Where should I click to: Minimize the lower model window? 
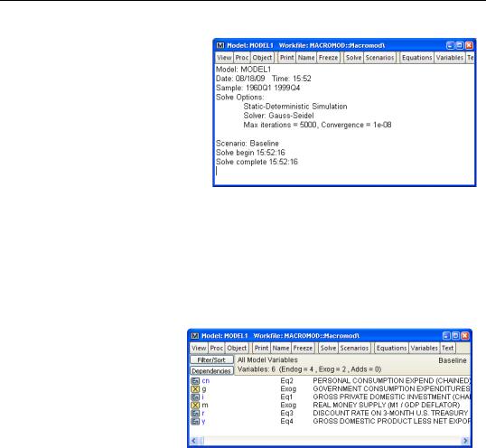pos(446,336)
